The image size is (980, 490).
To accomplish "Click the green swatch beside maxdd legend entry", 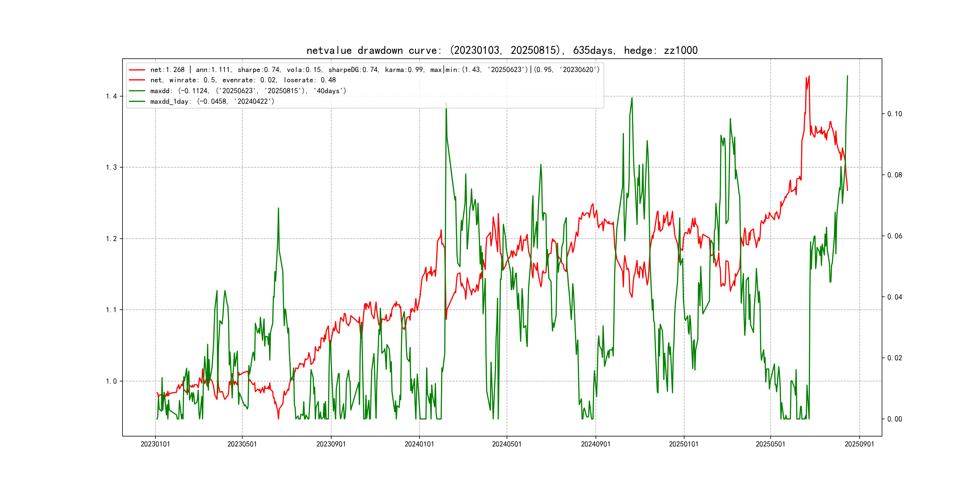I will [137, 91].
